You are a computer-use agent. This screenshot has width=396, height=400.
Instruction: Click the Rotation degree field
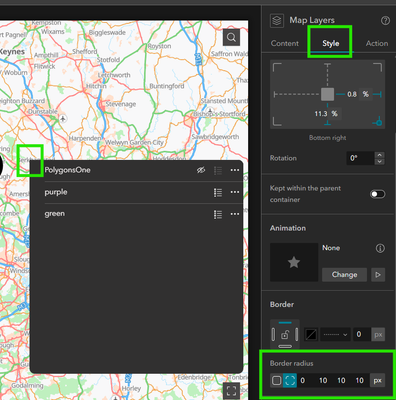pyautogui.click(x=360, y=158)
